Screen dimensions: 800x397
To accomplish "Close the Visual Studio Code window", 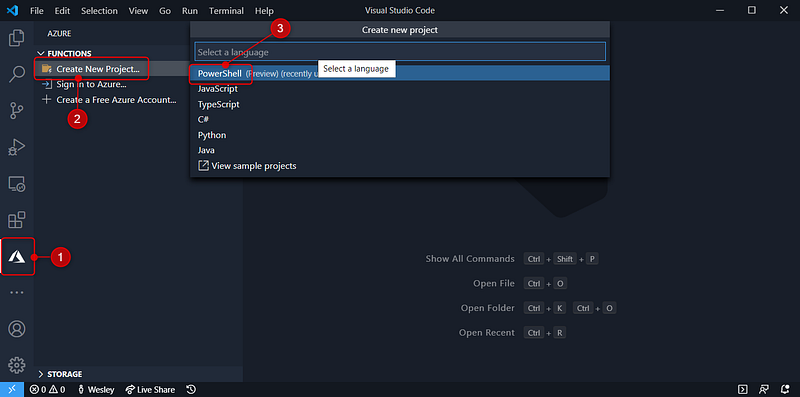I will tap(784, 10).
